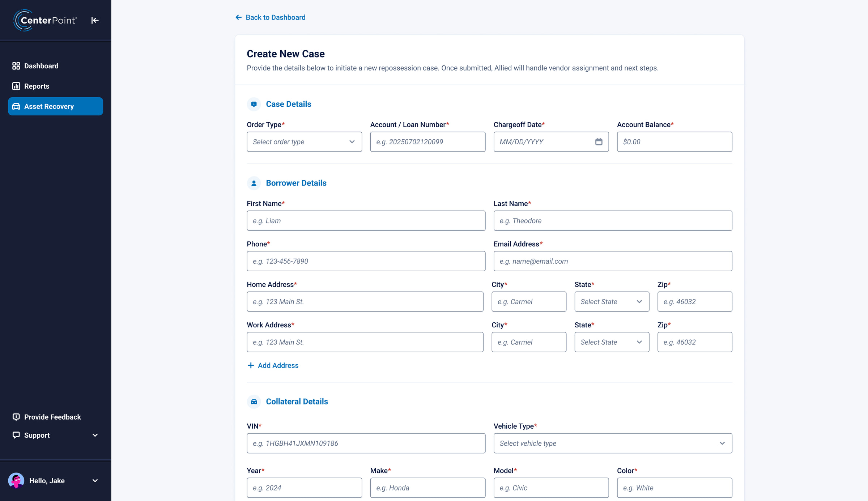Image resolution: width=868 pixels, height=501 pixels.
Task: Open the Order Type dropdown
Action: 304,142
